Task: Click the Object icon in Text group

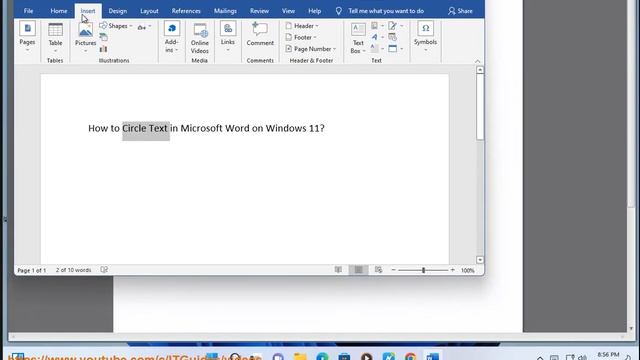Action: [393, 49]
